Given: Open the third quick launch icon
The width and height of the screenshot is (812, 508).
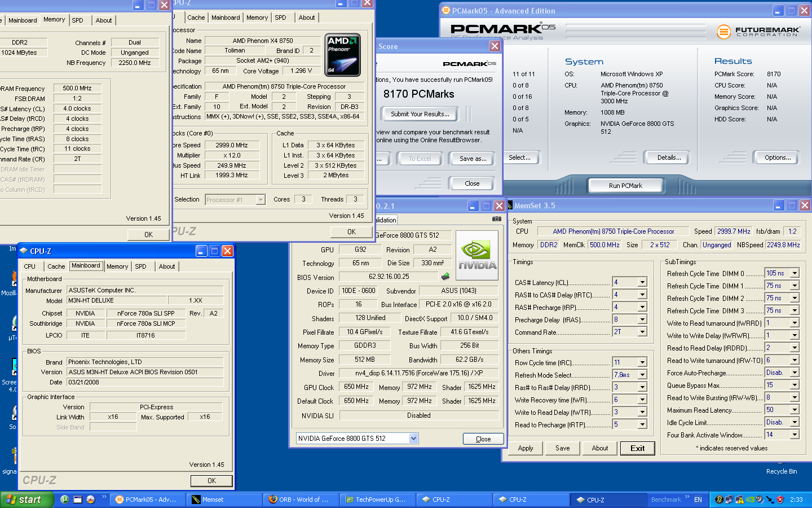Looking at the screenshot, I should click(91, 500).
